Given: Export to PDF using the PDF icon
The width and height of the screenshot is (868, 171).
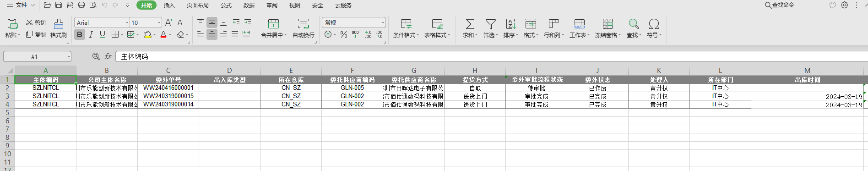Looking at the screenshot, I should click(70, 5).
